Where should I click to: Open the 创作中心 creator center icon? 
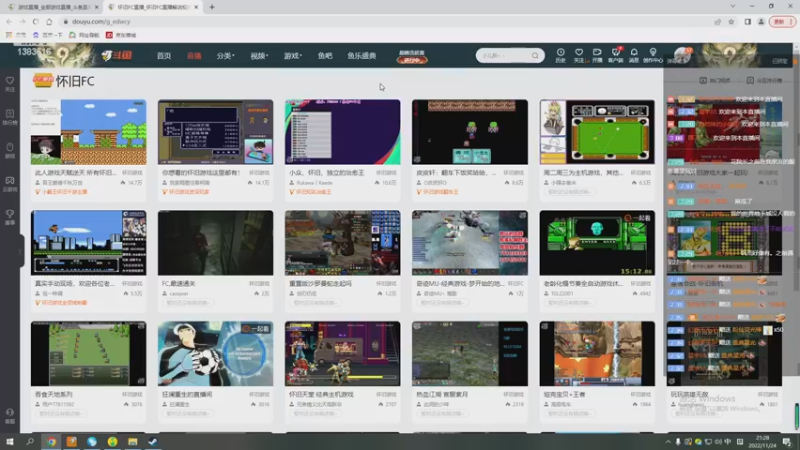click(653, 55)
